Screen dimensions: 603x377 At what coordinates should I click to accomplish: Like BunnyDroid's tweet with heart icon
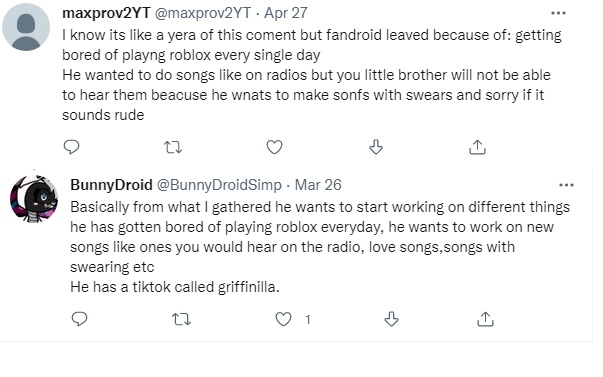(x=283, y=319)
